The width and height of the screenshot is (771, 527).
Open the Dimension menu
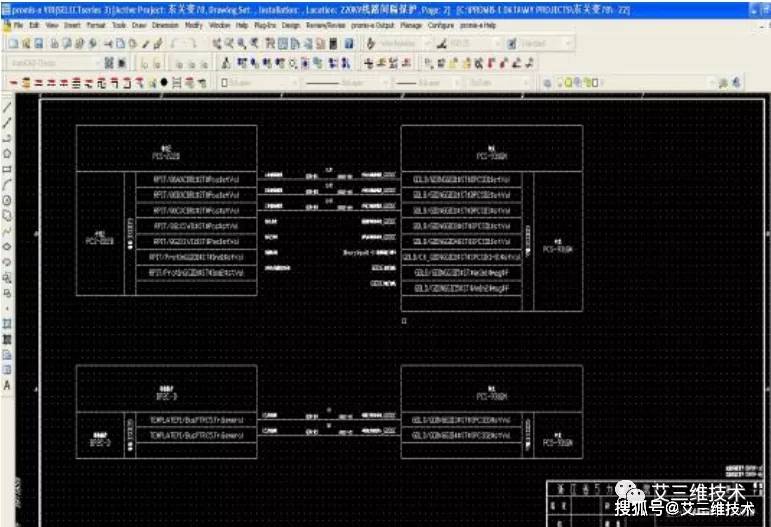tap(165, 25)
